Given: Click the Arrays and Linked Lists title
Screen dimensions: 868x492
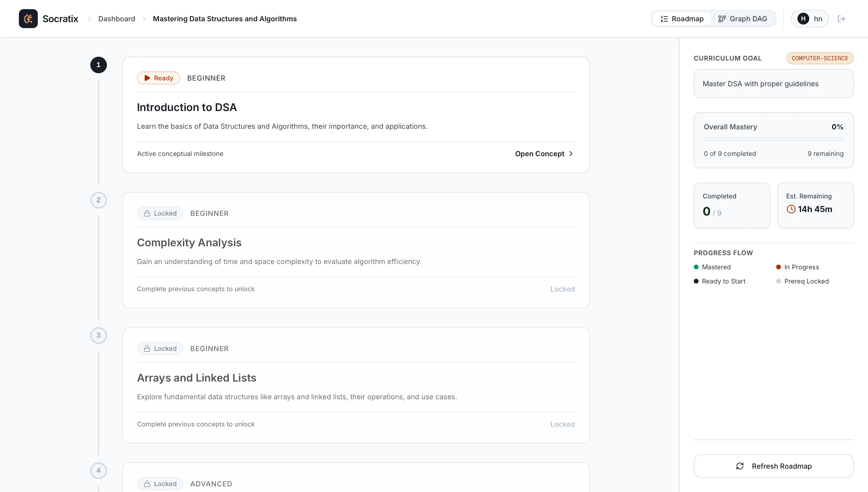Looking at the screenshot, I should click(197, 377).
